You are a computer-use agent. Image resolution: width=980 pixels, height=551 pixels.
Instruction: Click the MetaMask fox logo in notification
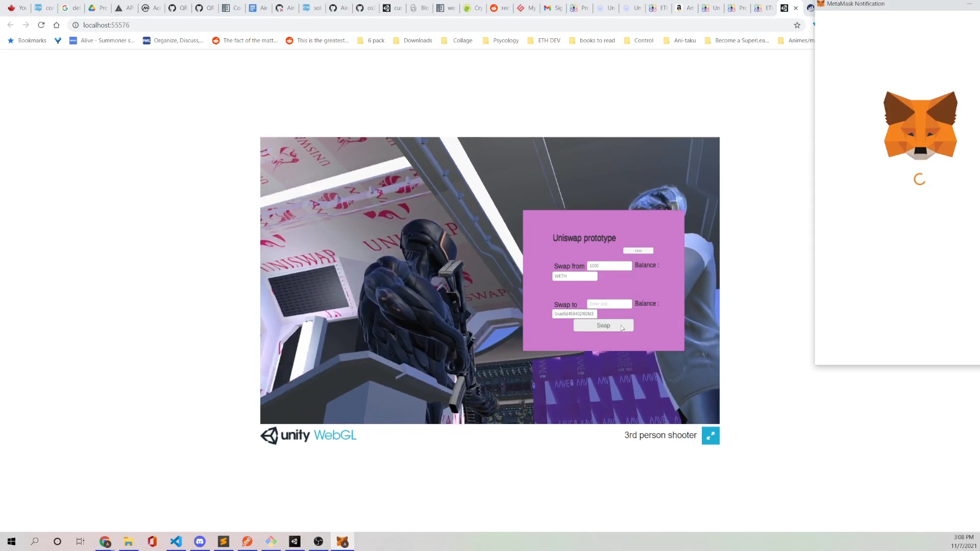pyautogui.click(x=920, y=125)
